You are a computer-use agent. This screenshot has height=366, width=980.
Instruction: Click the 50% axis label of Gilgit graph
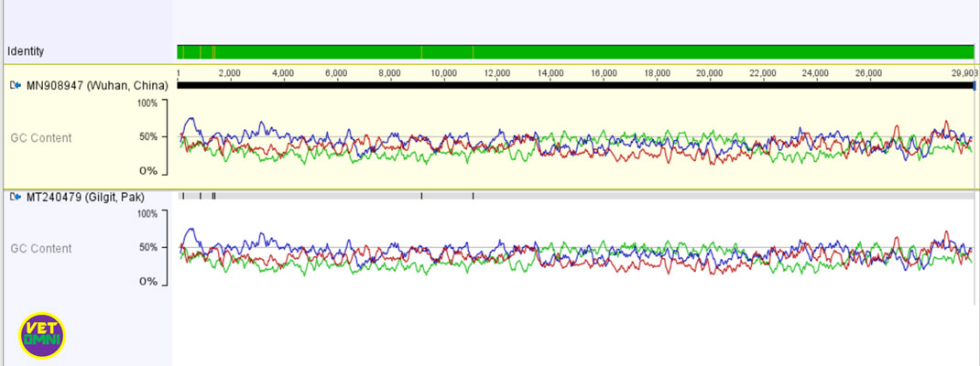[149, 247]
